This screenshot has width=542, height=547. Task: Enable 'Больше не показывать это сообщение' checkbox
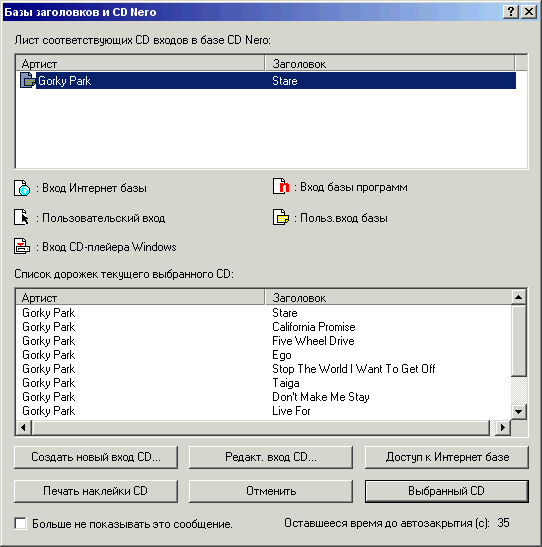(x=21, y=523)
